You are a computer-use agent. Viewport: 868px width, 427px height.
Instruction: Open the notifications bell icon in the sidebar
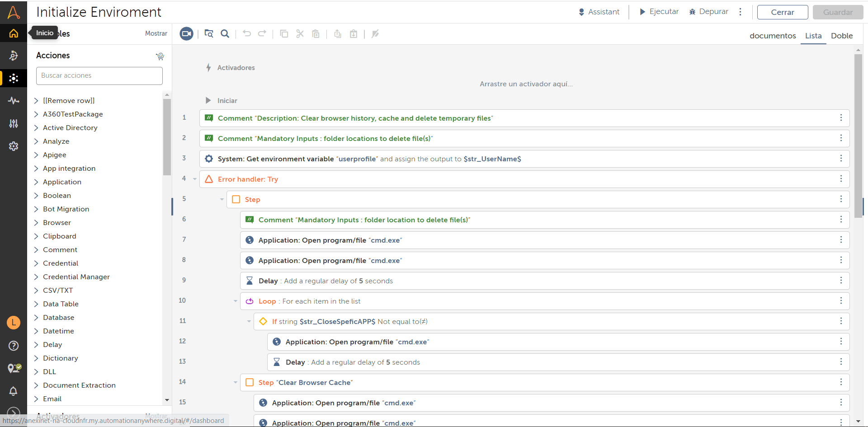tap(14, 391)
